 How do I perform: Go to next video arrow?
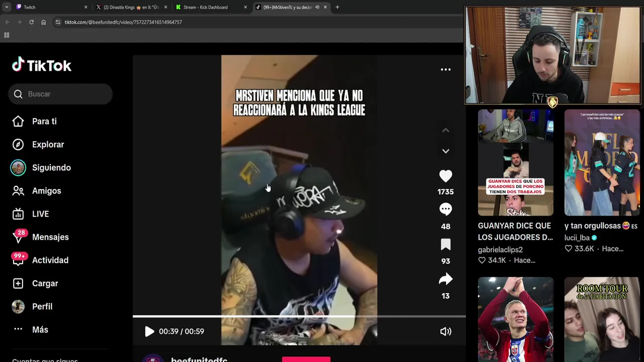pyautogui.click(x=446, y=151)
